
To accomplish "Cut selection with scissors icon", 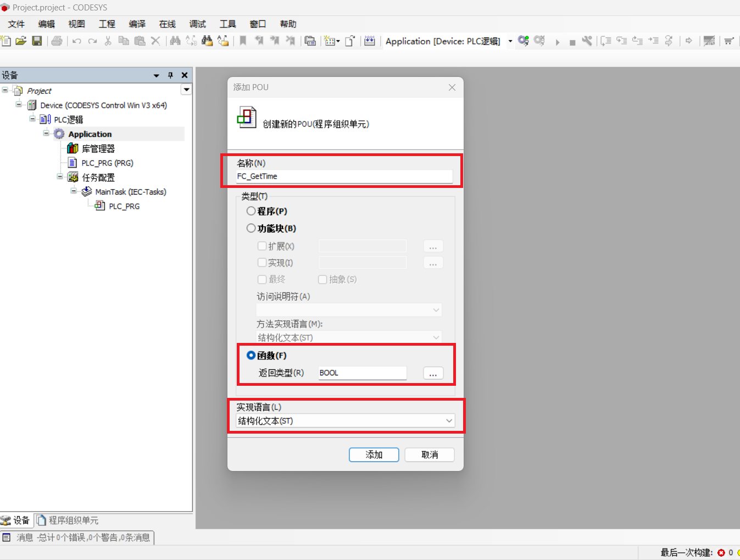I will click(108, 41).
